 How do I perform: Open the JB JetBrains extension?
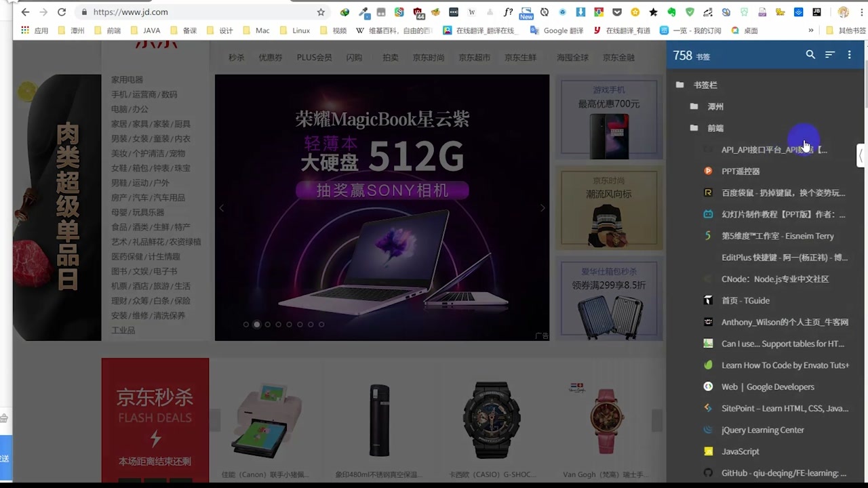pyautogui.click(x=816, y=12)
